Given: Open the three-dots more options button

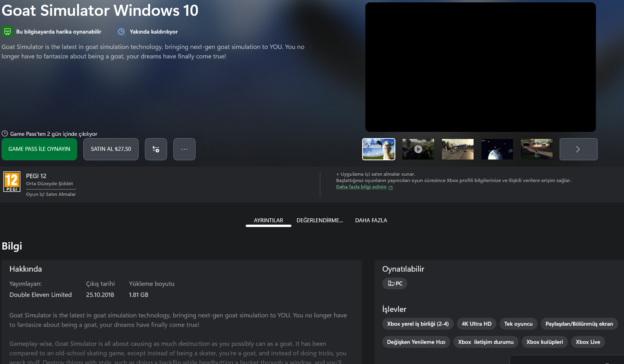Looking at the screenshot, I should point(184,149).
